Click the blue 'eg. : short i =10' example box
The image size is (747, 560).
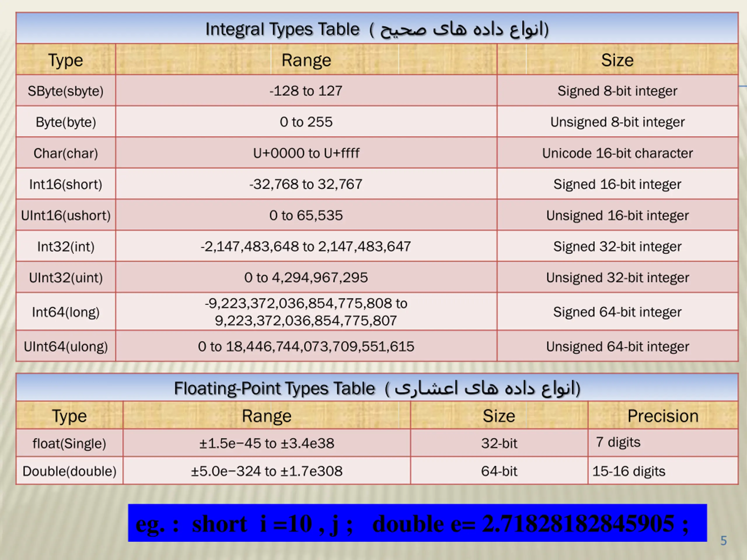click(417, 523)
